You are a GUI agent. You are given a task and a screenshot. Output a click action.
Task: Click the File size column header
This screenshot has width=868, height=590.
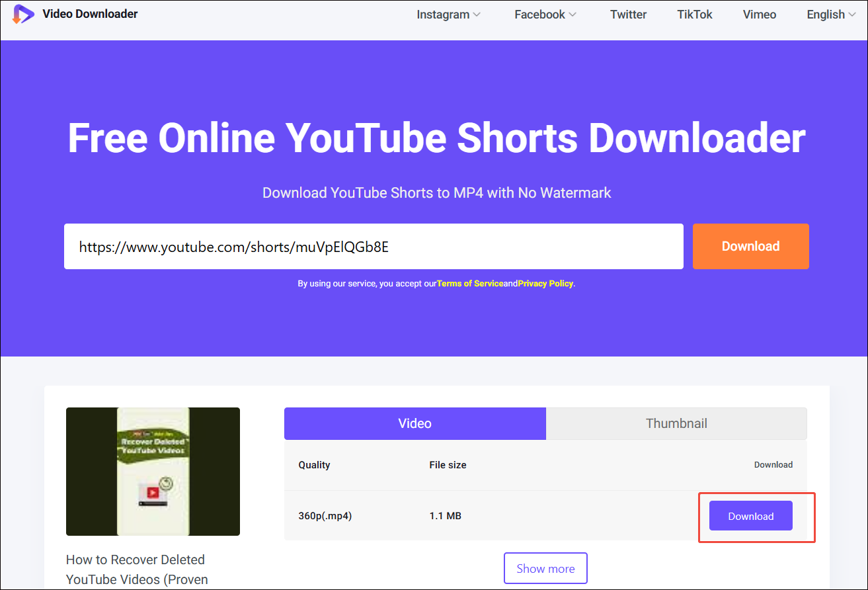coord(448,465)
